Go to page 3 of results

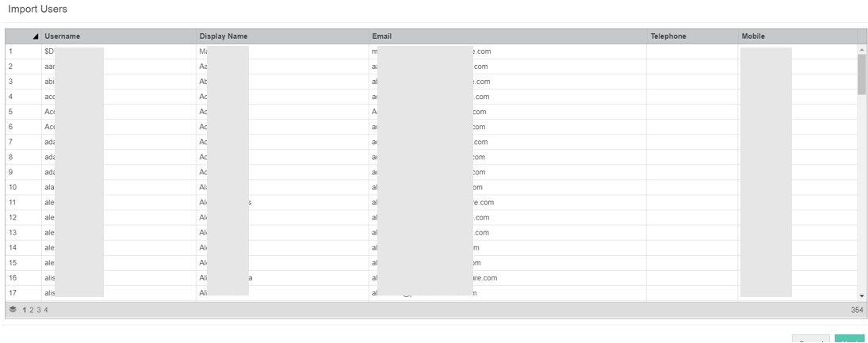click(39, 310)
